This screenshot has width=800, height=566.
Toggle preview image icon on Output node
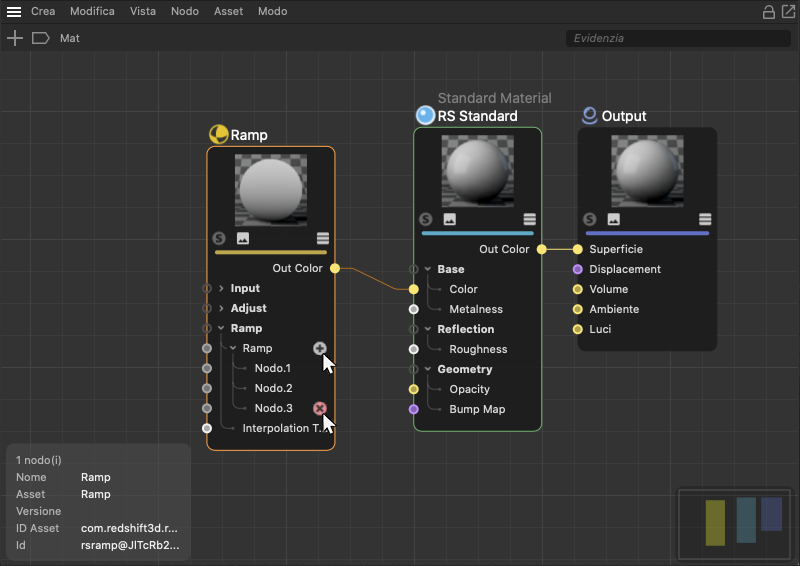pyautogui.click(x=614, y=219)
